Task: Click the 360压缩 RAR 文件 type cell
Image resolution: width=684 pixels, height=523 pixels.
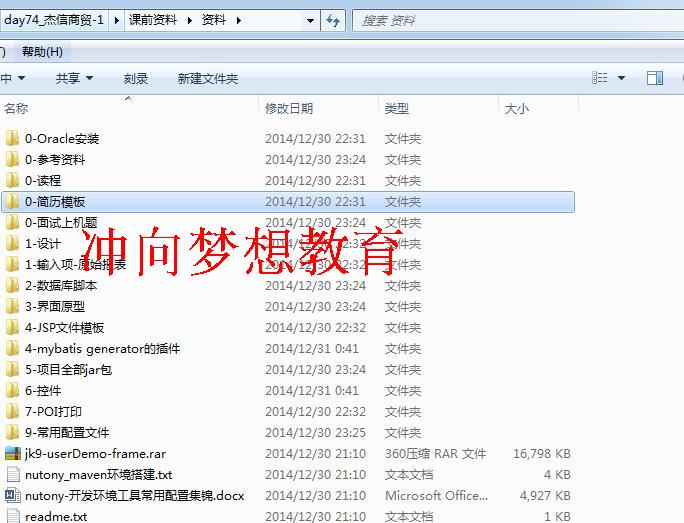Action: click(x=435, y=454)
